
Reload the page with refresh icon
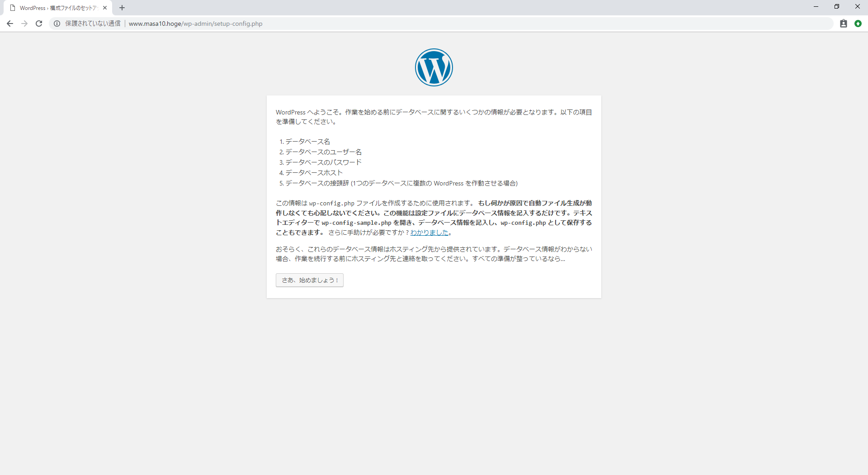tap(39, 24)
